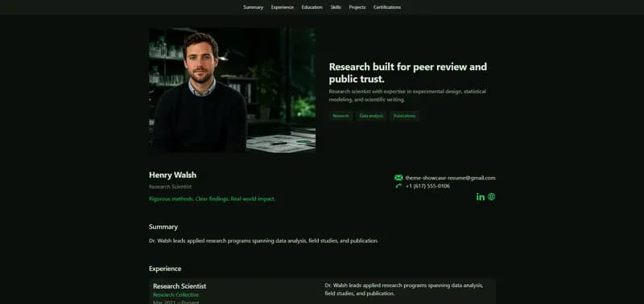Open Certifications in the navigation bar
The width and height of the screenshot is (644, 304).
[387, 7]
